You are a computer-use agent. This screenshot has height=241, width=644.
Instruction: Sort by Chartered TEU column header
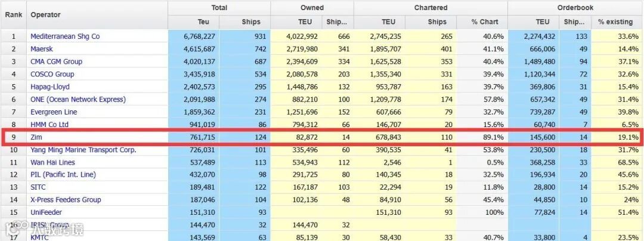click(389, 22)
